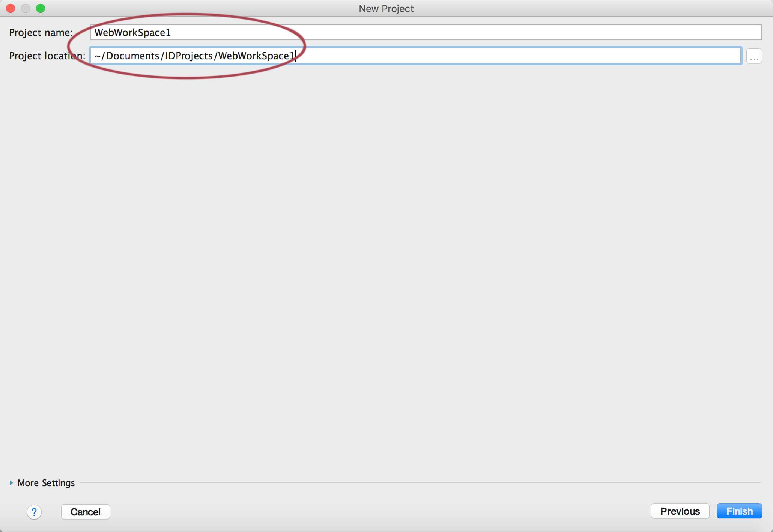
Task: Click the project location browse dropdown
Action: tap(754, 56)
